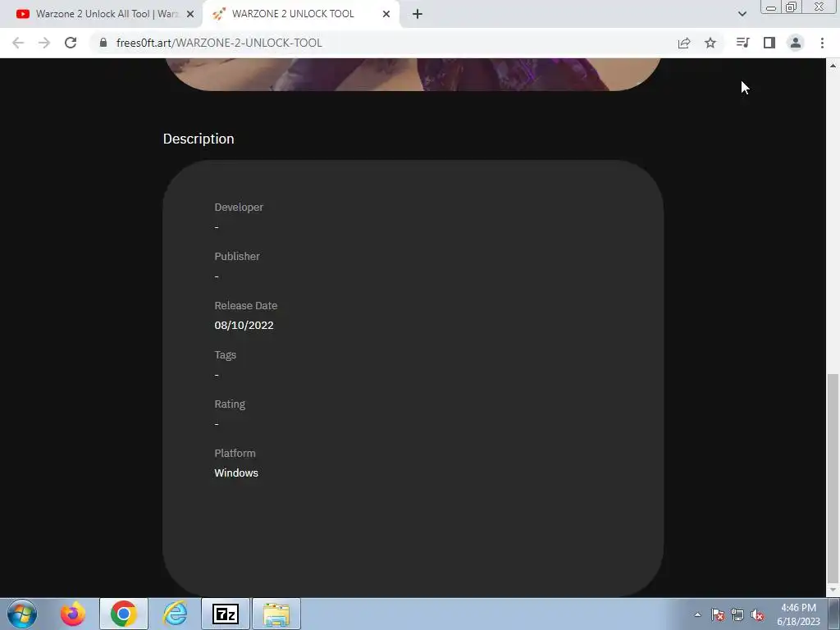The image size is (840, 630).
Task: Open the search tabs chevron
Action: click(x=742, y=14)
